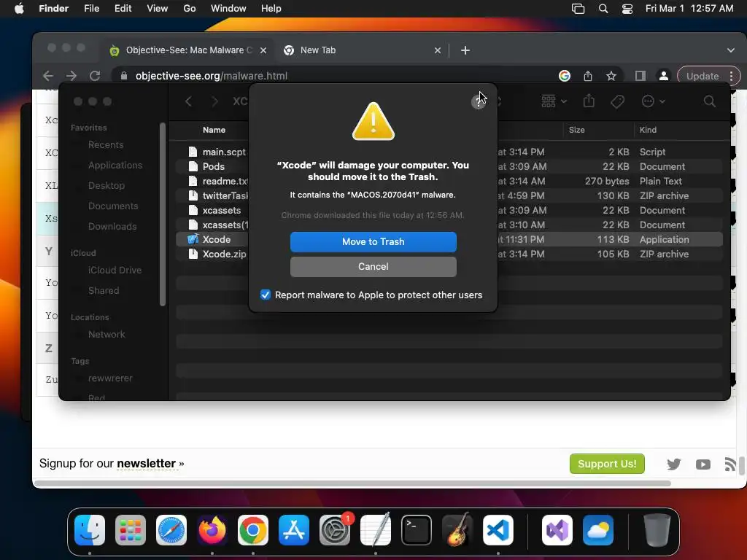The height and width of the screenshot is (560, 747).
Task: Click Stage Manager icon in menu bar
Action: tap(578, 9)
